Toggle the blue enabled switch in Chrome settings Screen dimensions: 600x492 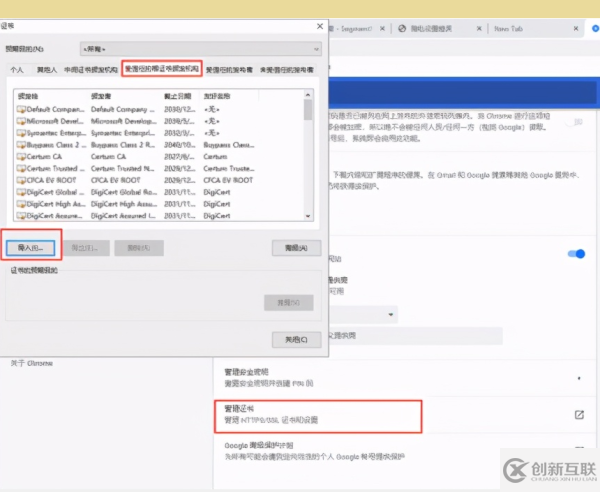tap(576, 254)
